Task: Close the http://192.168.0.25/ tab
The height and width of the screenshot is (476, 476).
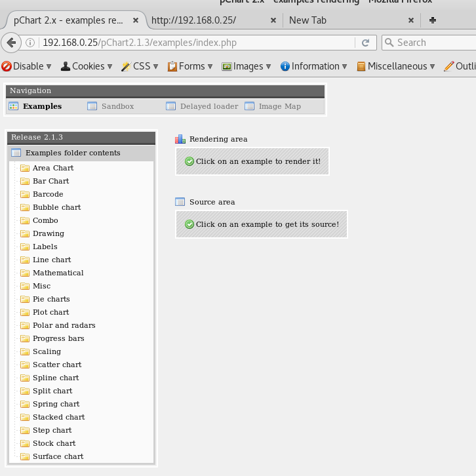Action: click(273, 20)
